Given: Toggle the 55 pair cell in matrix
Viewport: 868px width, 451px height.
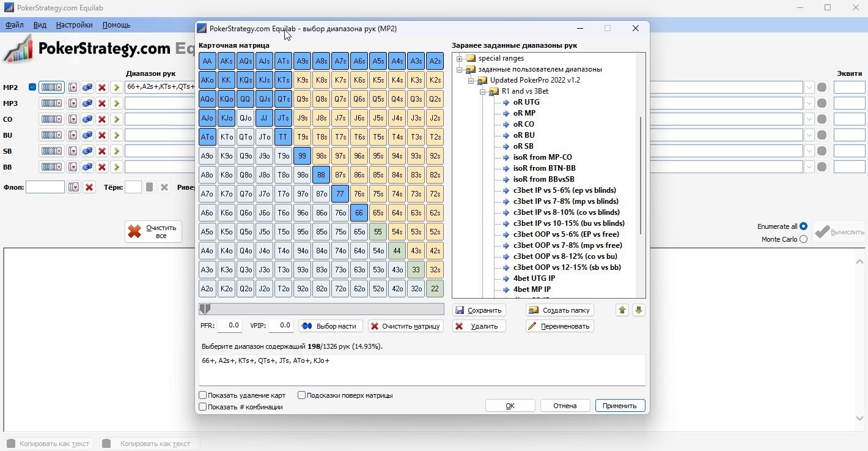Looking at the screenshot, I should [x=378, y=232].
